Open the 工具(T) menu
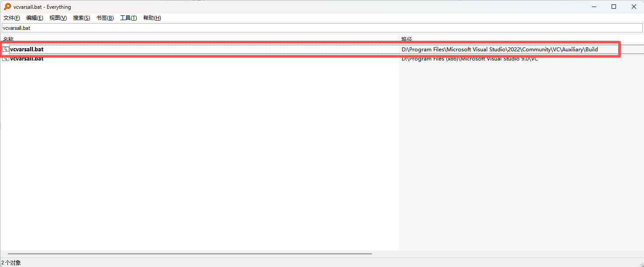This screenshot has width=644, height=267. 128,18
